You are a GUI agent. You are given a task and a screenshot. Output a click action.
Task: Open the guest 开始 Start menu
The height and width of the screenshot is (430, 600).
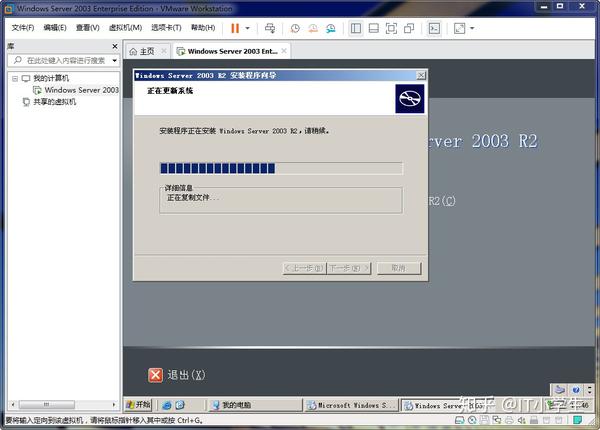138,405
